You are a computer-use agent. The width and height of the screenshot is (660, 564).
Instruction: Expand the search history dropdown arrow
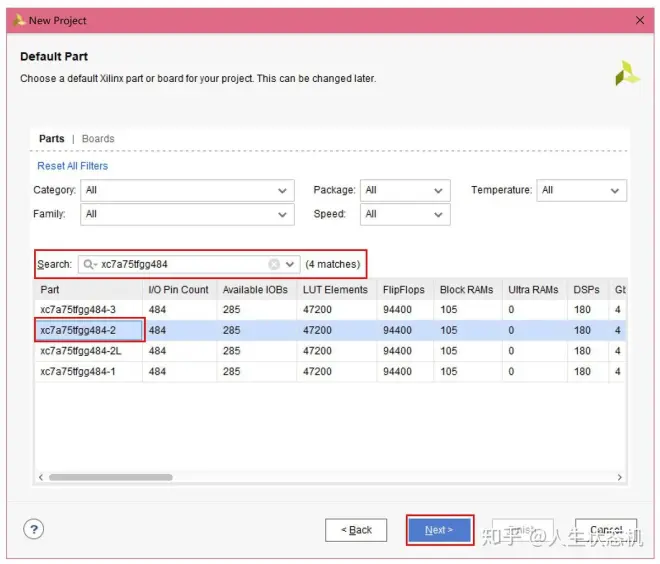(290, 264)
